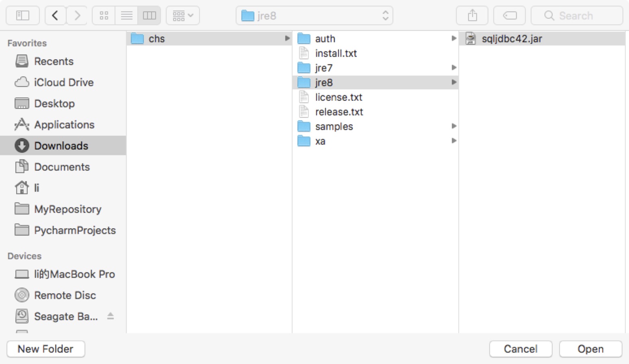Go back with the left chevron
Viewport: 629px width, 364px height.
[x=56, y=15]
